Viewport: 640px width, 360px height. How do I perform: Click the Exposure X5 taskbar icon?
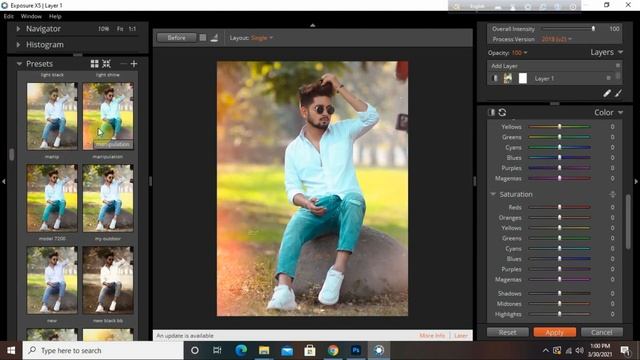(379, 350)
